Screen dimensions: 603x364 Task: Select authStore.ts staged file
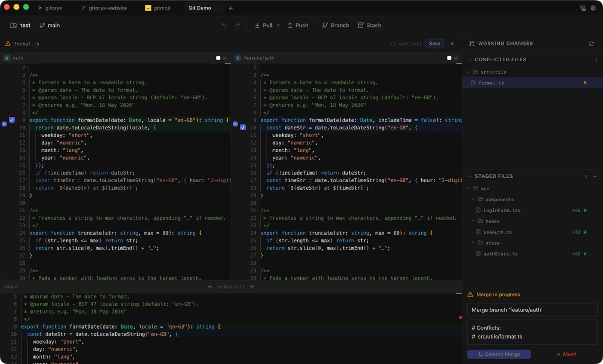[x=533, y=254]
